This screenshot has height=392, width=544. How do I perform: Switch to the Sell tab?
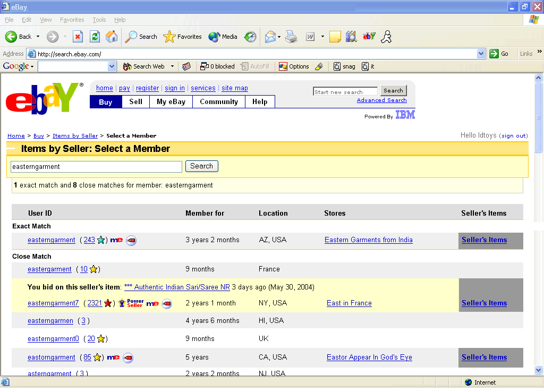point(135,101)
